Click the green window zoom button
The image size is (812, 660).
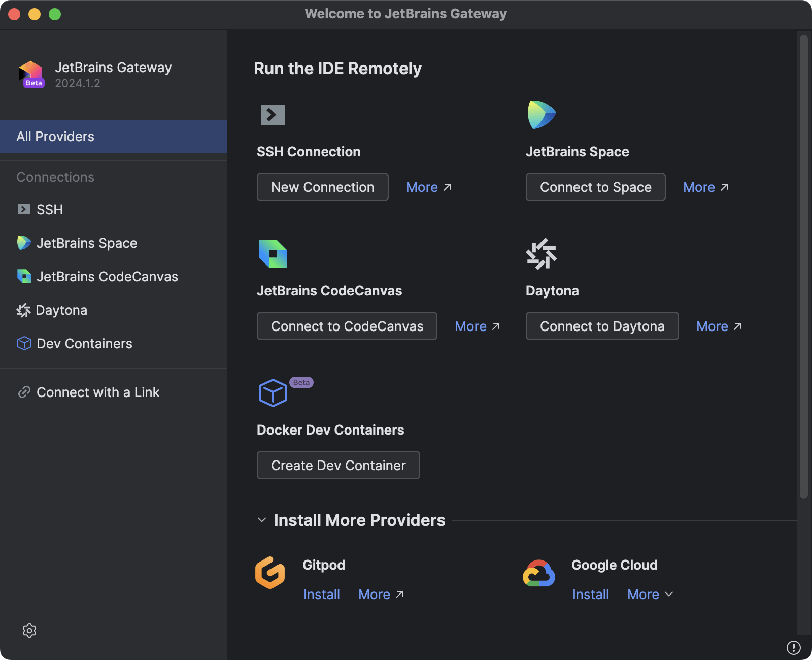coord(55,14)
